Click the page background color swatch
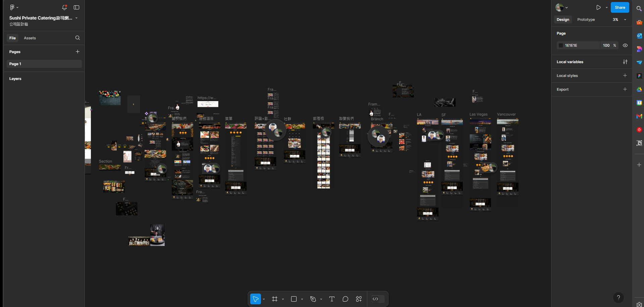This screenshot has height=307, width=644. tap(560, 45)
